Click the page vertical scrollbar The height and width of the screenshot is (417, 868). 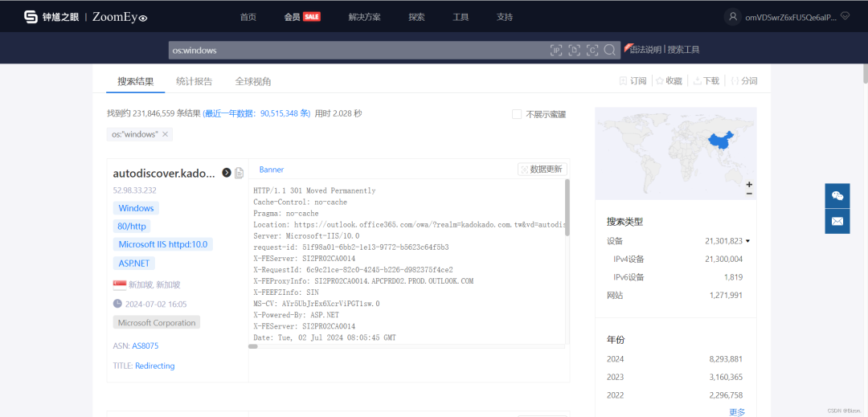pos(865,74)
